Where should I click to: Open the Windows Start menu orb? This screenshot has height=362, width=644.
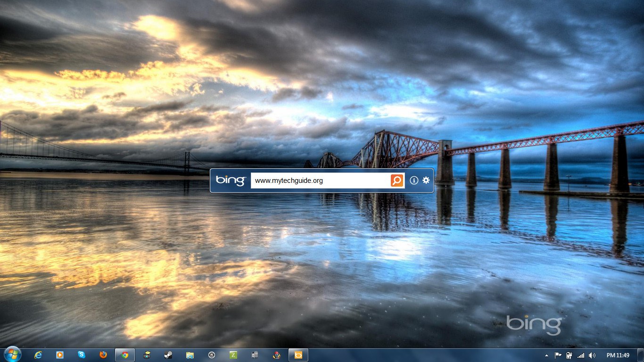(12, 355)
